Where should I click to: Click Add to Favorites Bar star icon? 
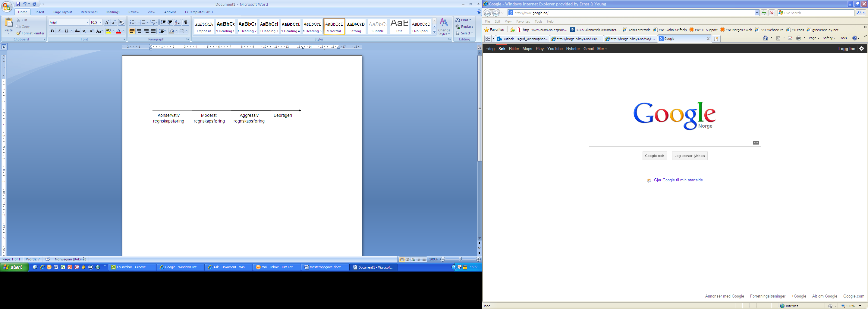tap(512, 30)
